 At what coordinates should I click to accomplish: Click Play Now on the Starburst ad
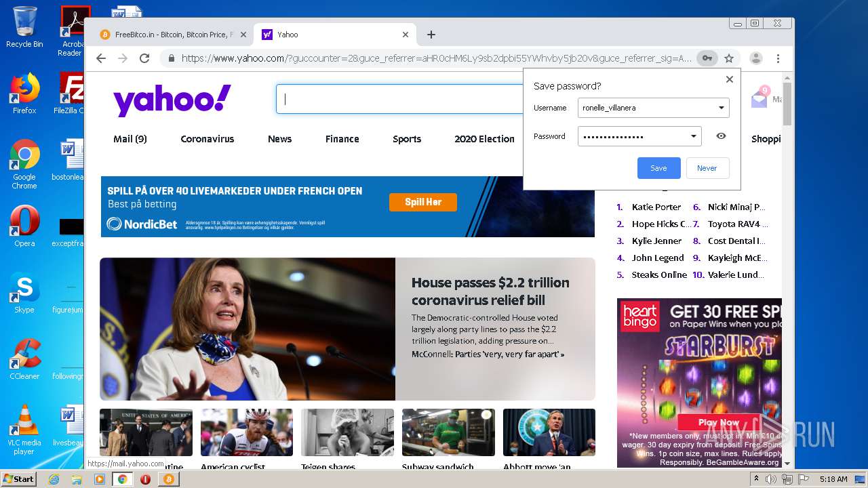click(719, 422)
